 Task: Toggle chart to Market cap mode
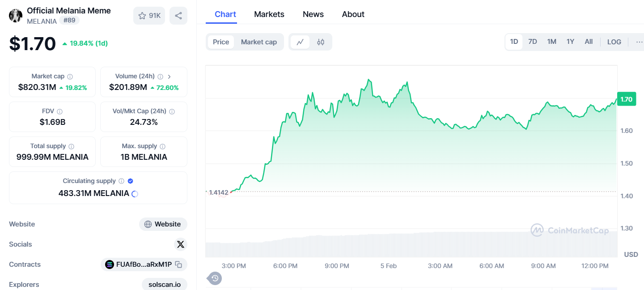[259, 42]
